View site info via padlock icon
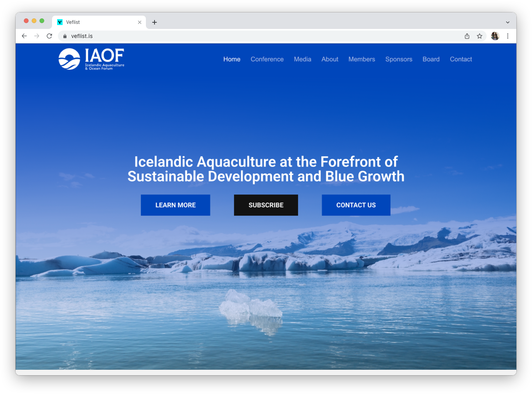532x394 pixels. [65, 36]
